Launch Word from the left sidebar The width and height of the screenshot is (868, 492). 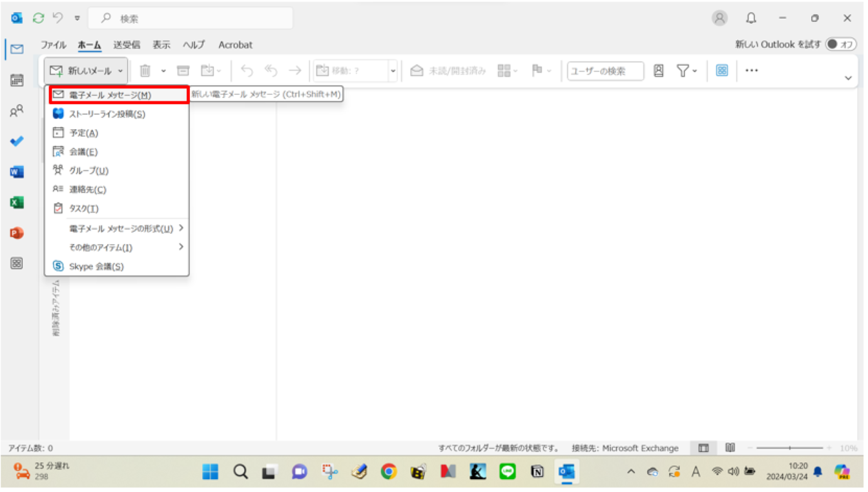(17, 172)
